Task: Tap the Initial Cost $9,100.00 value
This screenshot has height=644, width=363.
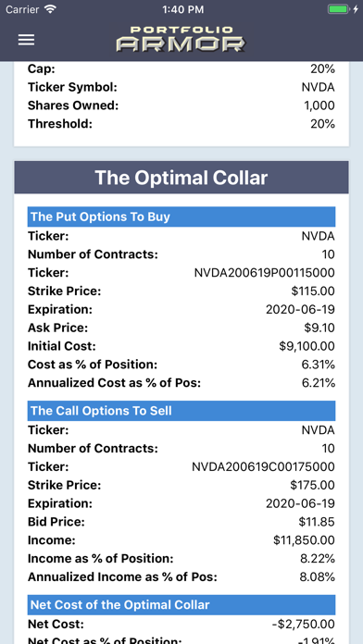Action: [307, 346]
